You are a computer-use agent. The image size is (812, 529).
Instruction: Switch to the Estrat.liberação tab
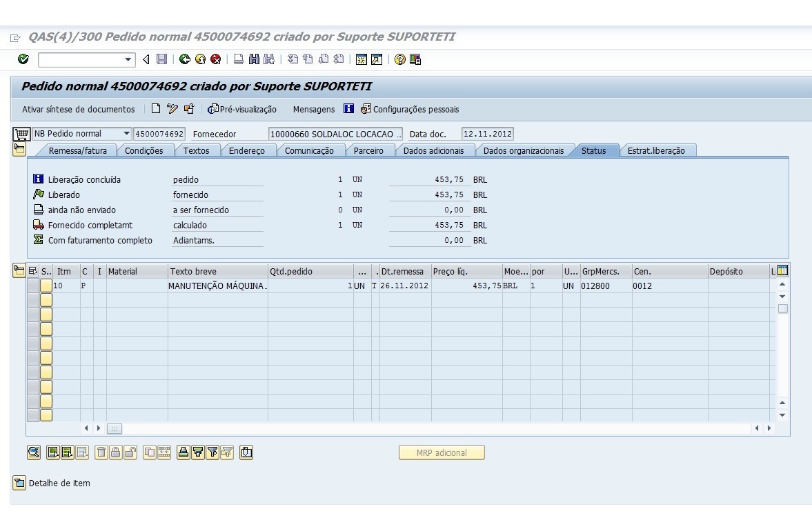(656, 150)
